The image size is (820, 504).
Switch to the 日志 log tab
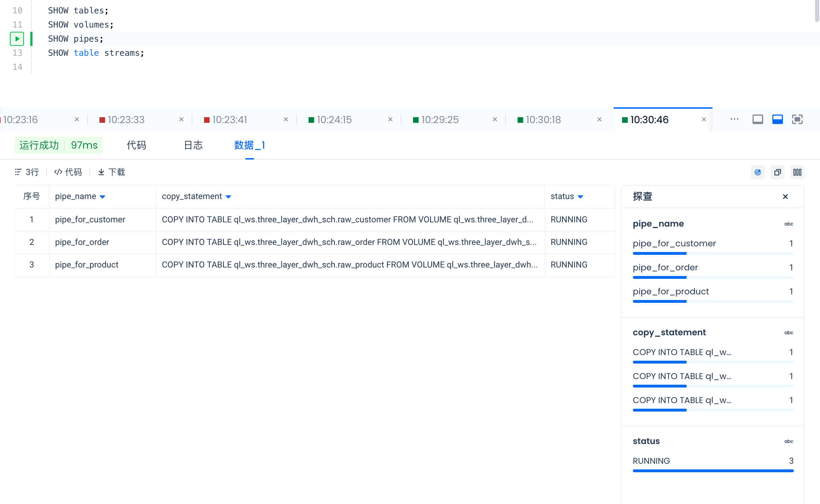click(193, 145)
